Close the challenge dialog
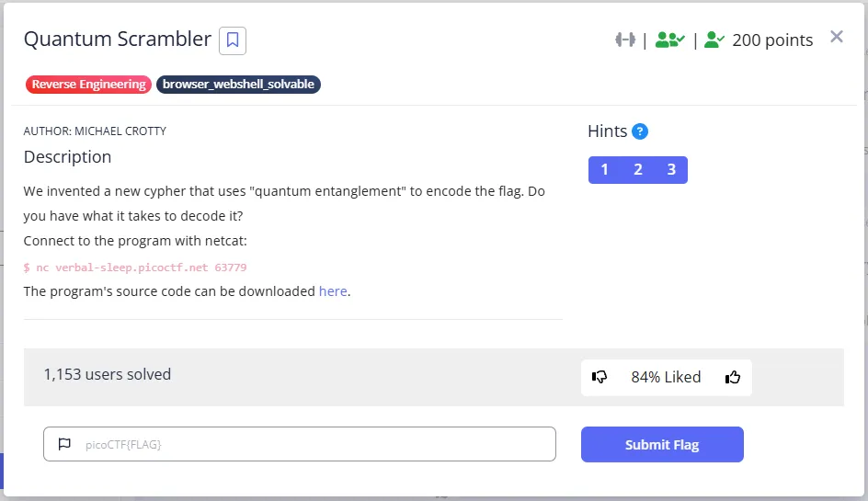Viewport: 868px width, 501px height. [837, 37]
